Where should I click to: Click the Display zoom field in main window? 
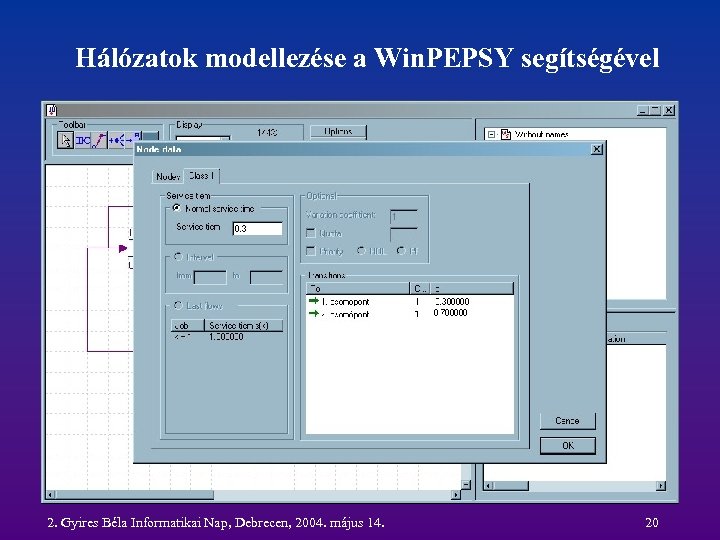click(x=202, y=138)
